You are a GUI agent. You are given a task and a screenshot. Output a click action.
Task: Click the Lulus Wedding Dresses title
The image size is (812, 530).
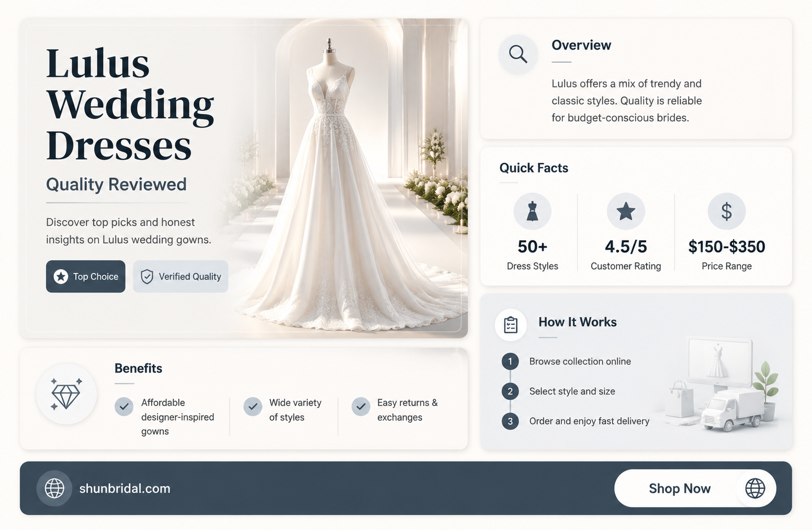coord(130,105)
